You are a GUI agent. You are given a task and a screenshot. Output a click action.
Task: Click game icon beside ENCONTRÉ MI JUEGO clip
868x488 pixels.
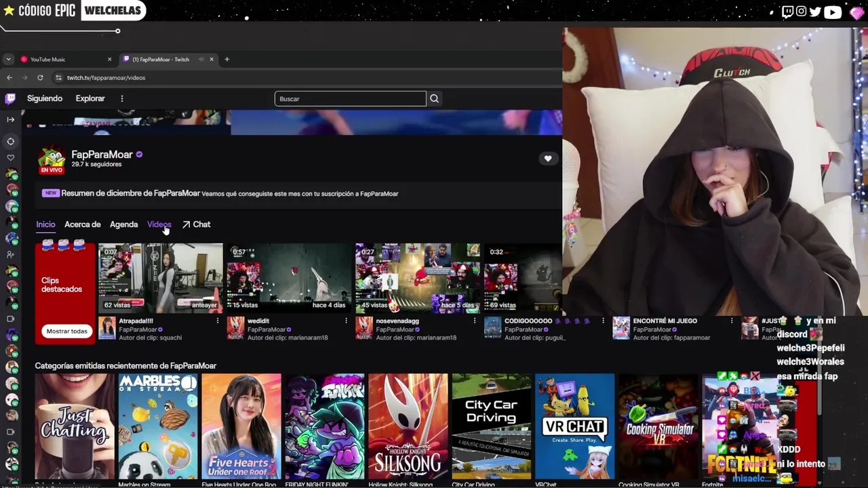click(621, 328)
